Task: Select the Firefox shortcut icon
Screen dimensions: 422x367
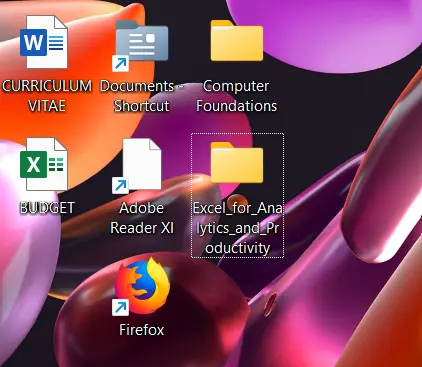Action: pyautogui.click(x=142, y=287)
